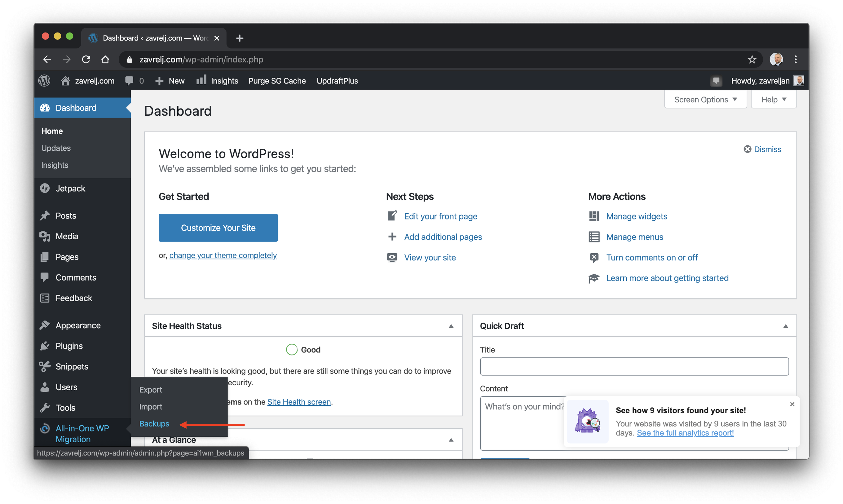
Task: Open Insights bar chart in admin bar
Action: tap(201, 80)
